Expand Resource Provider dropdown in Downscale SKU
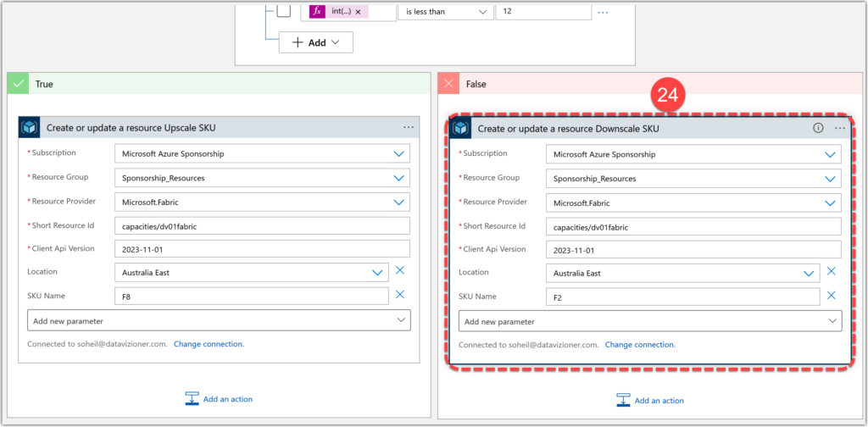The height and width of the screenshot is (427, 868). pyautogui.click(x=830, y=203)
